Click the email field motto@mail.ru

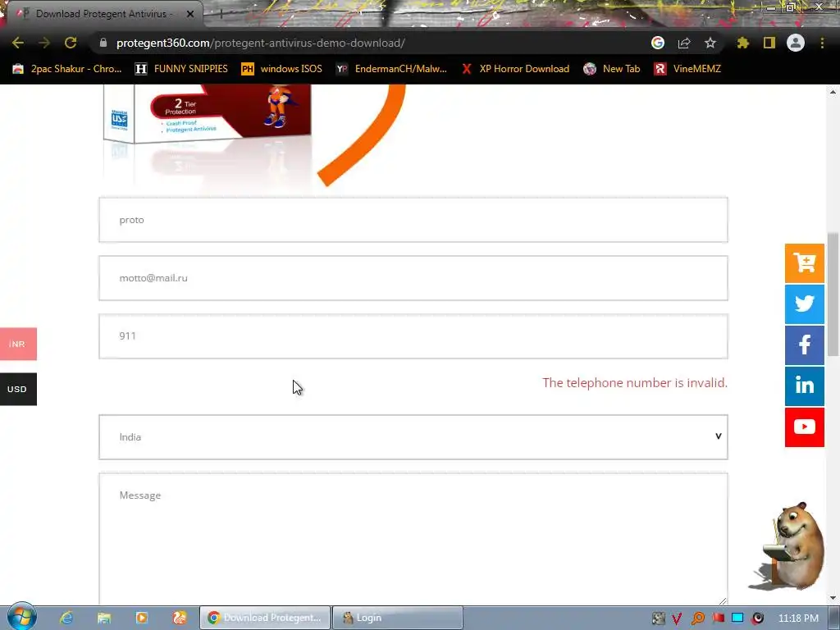tap(413, 278)
